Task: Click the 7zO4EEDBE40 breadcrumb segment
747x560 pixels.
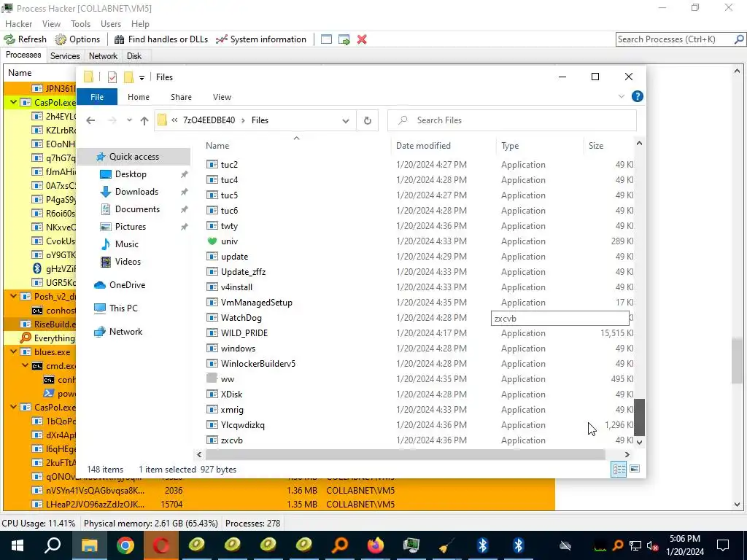Action: click(x=209, y=120)
